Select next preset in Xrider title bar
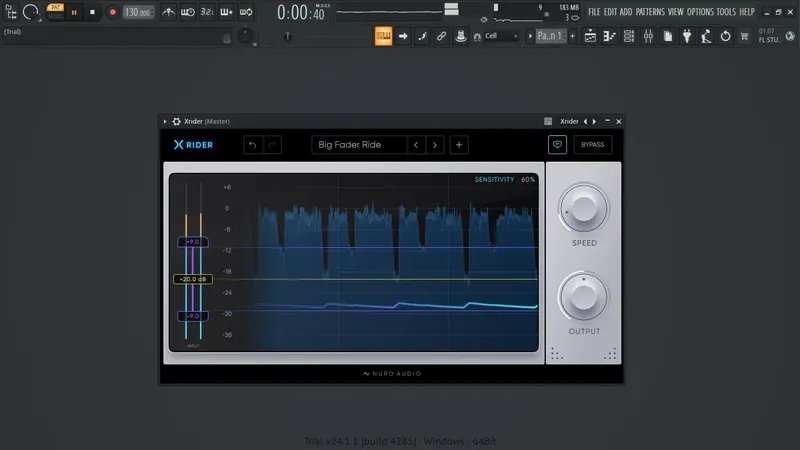 pyautogui.click(x=594, y=121)
